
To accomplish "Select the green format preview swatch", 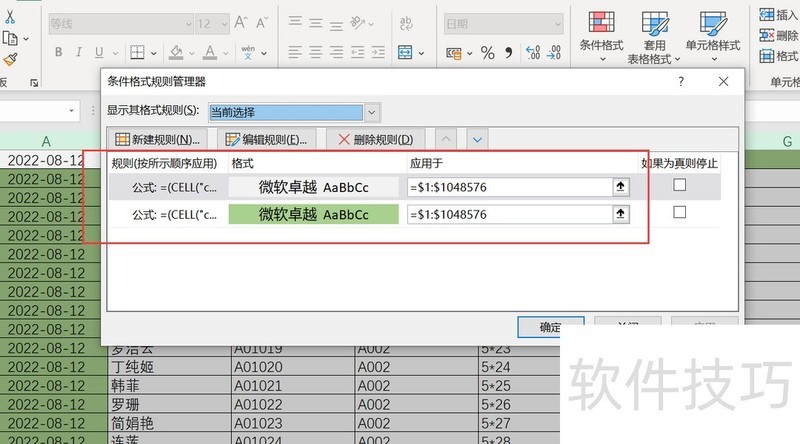I will [313, 214].
